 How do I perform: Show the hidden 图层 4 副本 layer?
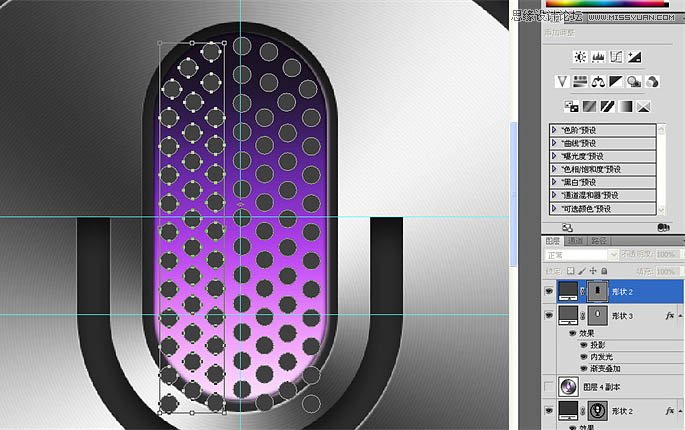pos(549,387)
